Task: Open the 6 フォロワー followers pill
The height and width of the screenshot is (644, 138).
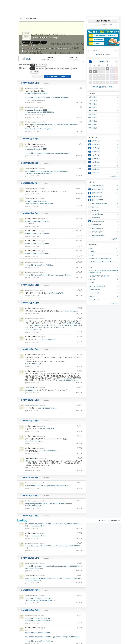Action: 36,42
